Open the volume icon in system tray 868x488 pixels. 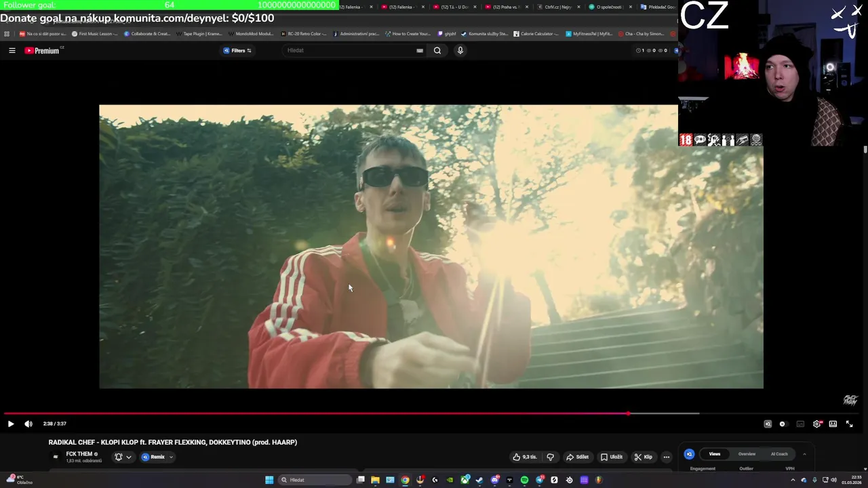click(x=833, y=480)
